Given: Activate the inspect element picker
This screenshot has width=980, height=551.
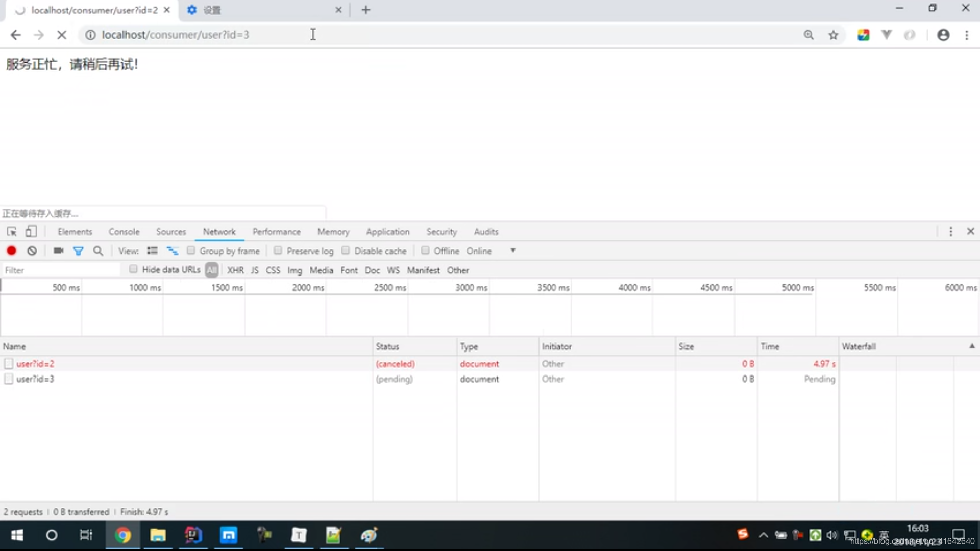Looking at the screenshot, I should (12, 232).
